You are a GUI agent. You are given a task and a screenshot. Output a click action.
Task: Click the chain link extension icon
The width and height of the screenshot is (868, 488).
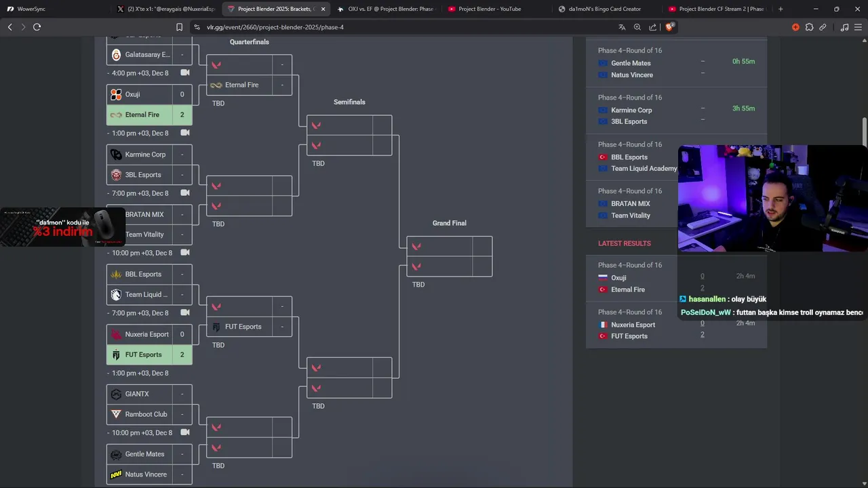click(823, 27)
